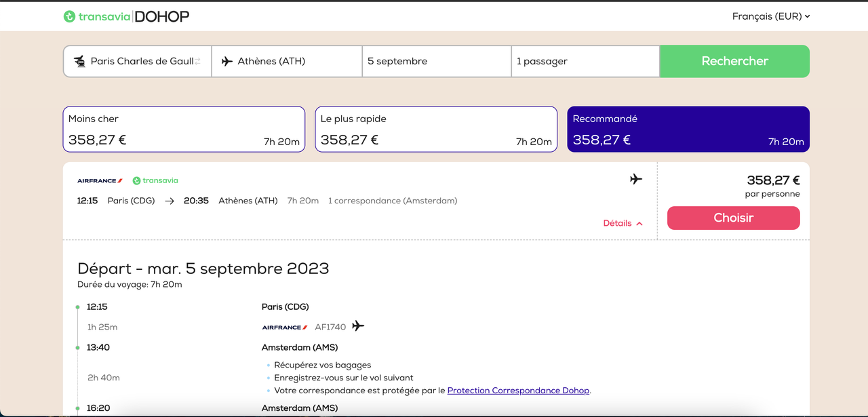Click the 13:40 Amsterdam arrival timeline dot
The width and height of the screenshot is (868, 417).
[78, 348]
